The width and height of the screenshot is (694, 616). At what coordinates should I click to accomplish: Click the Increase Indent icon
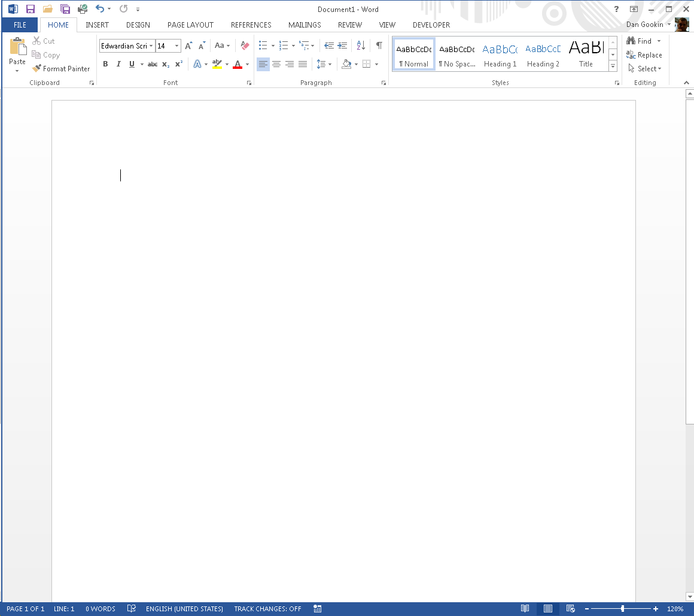(342, 45)
